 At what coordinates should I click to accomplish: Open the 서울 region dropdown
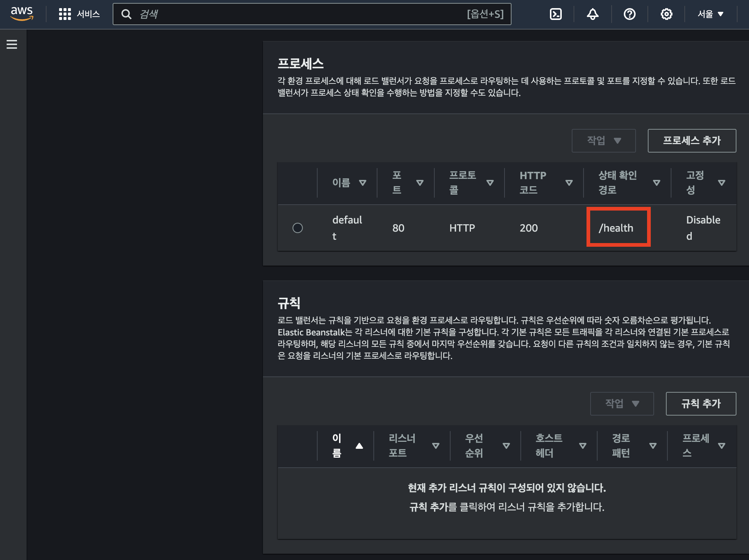(711, 14)
